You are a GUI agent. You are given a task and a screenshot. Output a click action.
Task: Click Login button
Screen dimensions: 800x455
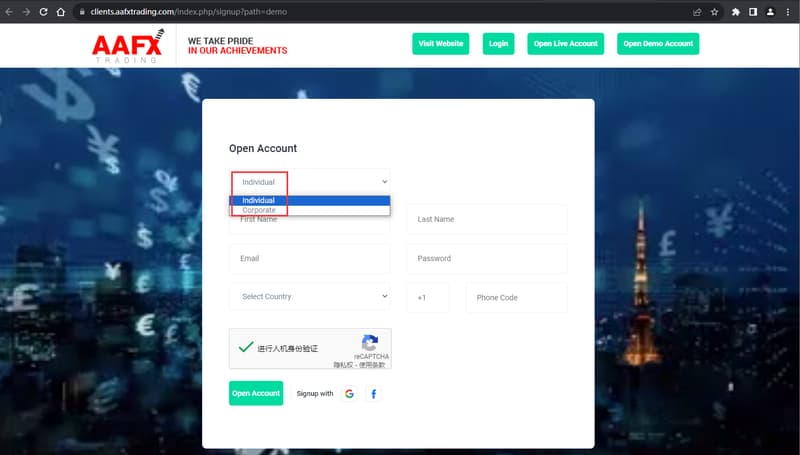(498, 44)
